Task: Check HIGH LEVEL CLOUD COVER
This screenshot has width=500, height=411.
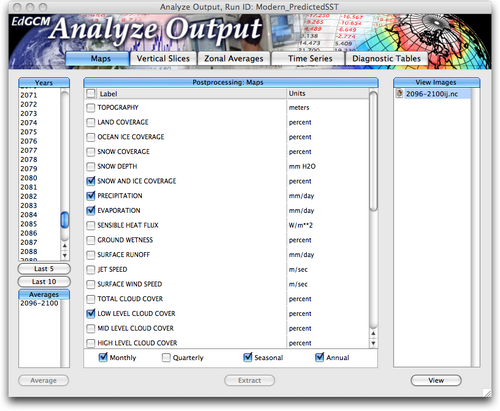Action: tap(90, 343)
